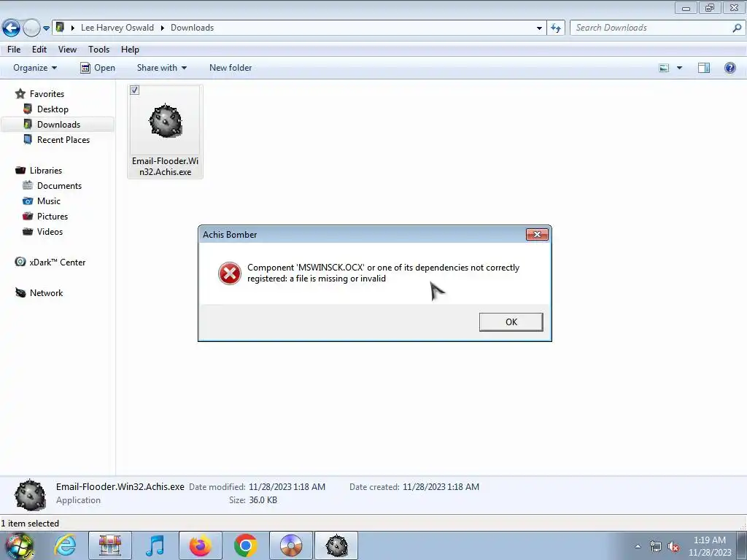Uncheck the Email-Flooder file checkbox
Image resolution: width=747 pixels, height=560 pixels.
(x=135, y=90)
